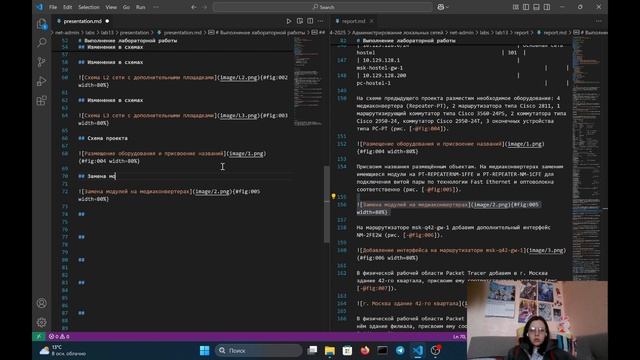
Task: Open Telegram from taskbar
Action: point(400,350)
